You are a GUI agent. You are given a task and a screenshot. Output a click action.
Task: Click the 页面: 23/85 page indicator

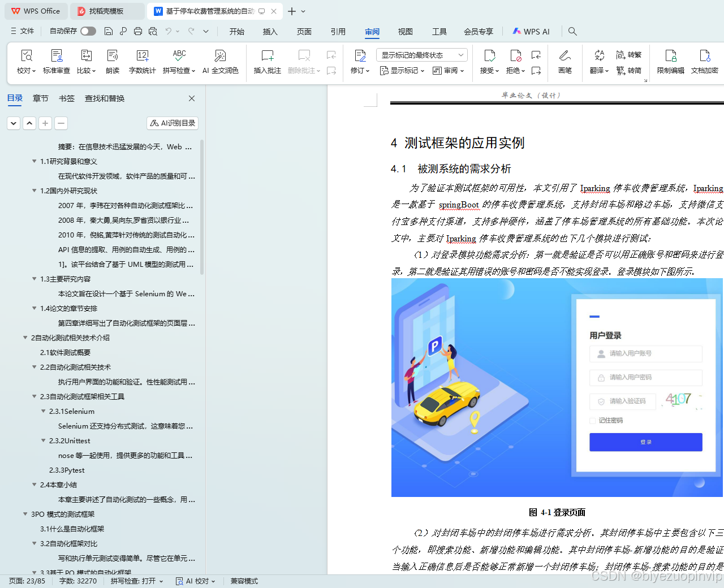26,581
